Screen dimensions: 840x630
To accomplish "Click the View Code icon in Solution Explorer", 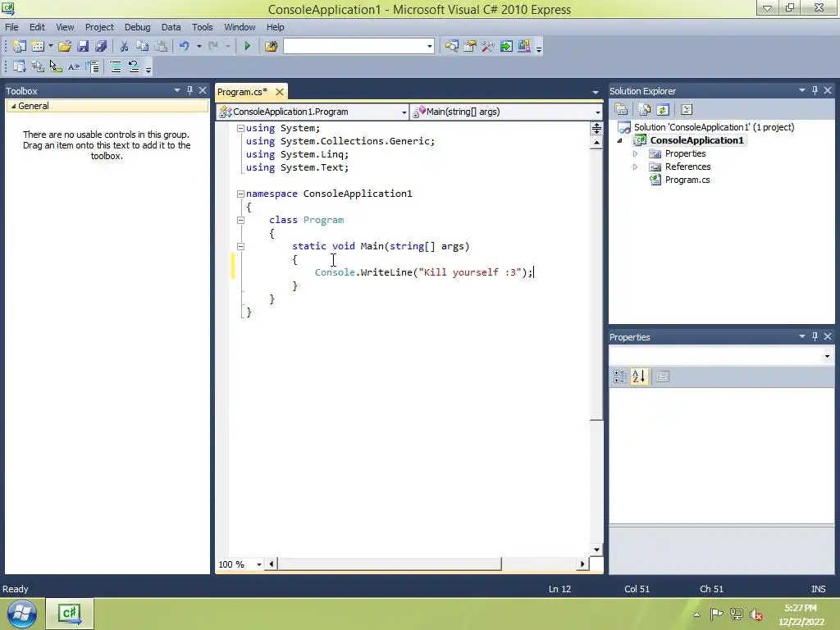I will pyautogui.click(x=687, y=110).
